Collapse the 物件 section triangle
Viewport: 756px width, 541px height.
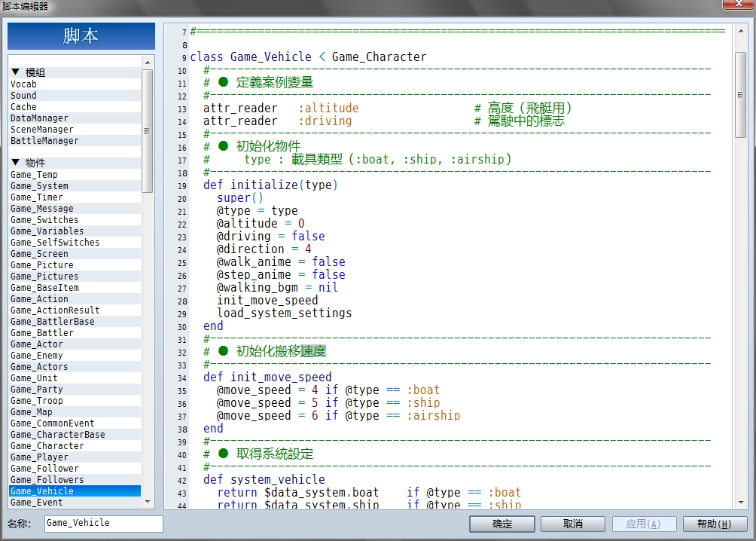pos(15,162)
